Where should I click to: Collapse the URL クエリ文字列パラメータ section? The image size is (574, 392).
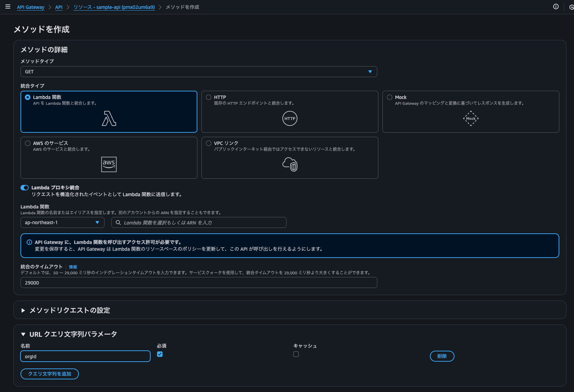(23, 334)
